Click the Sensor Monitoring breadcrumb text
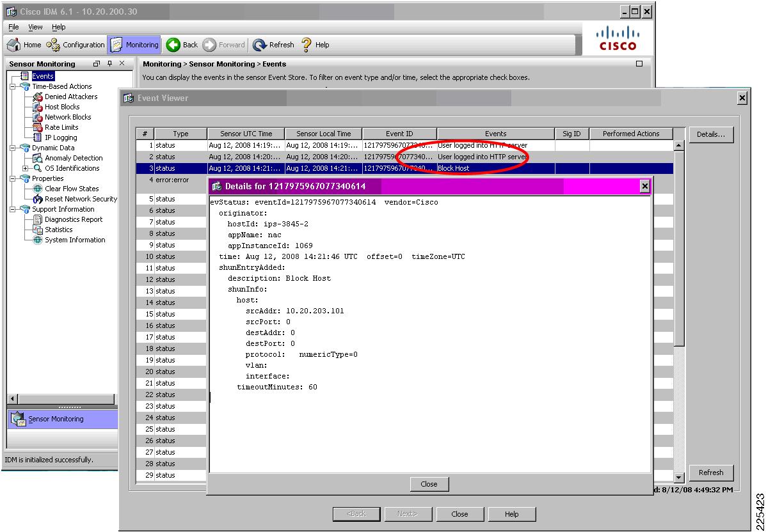Viewport: 766px width, 532px height. 222,64
